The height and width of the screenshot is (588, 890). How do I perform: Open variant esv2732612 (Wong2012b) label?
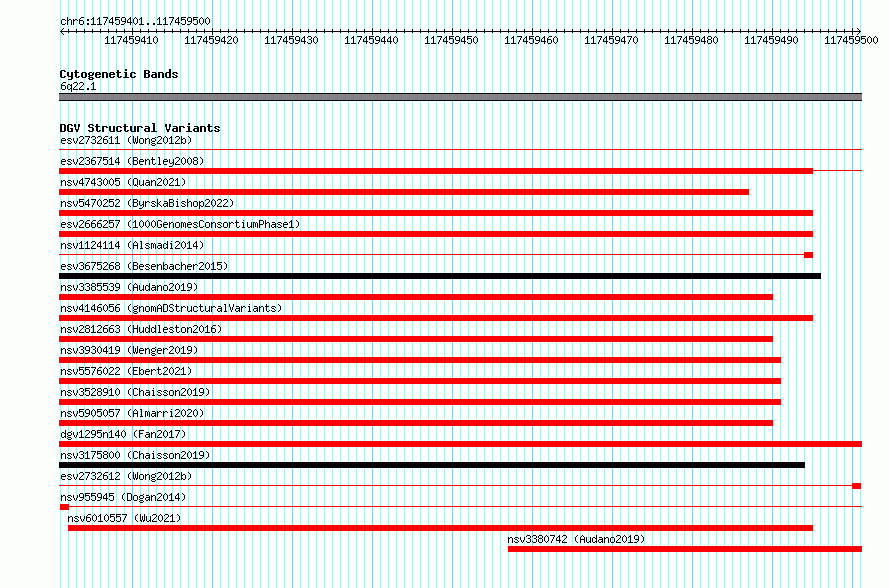pyautogui.click(x=126, y=476)
